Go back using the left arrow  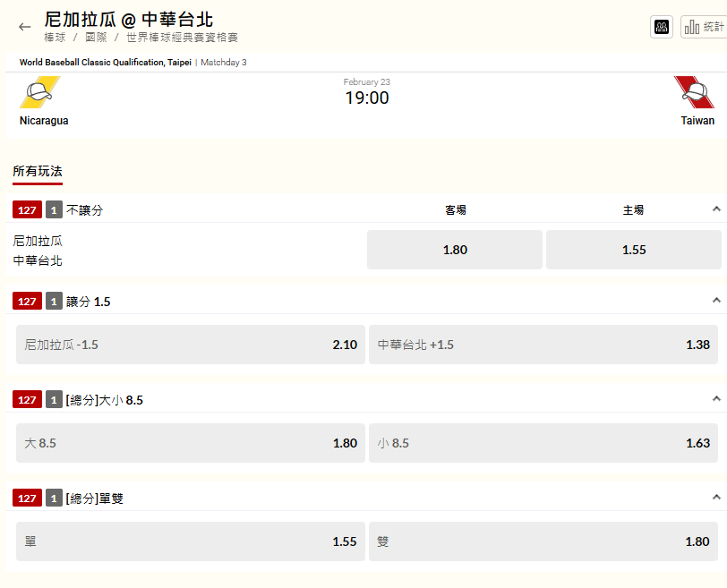point(24,27)
